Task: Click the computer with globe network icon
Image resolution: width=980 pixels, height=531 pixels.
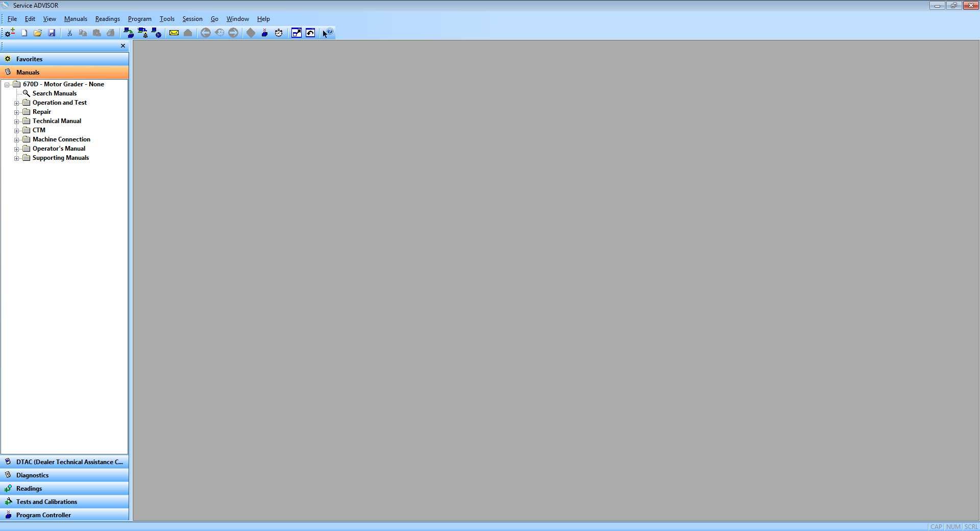Action: tap(156, 33)
